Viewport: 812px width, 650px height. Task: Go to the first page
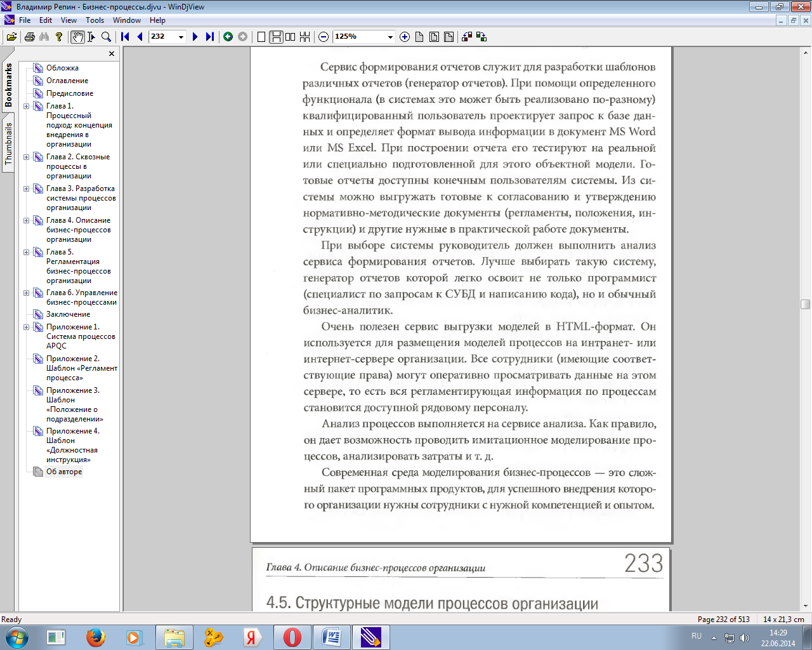pyautogui.click(x=125, y=37)
